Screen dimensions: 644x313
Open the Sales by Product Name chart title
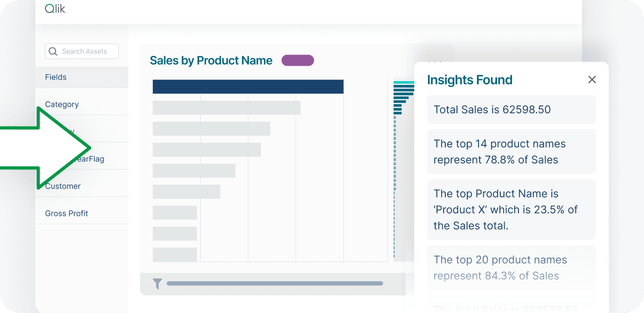[x=211, y=60]
